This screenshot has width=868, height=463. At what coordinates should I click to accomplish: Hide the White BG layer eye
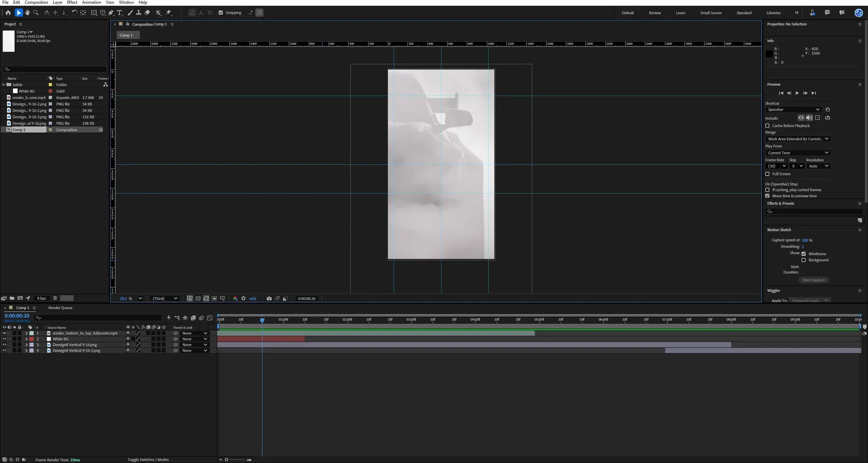(4, 339)
